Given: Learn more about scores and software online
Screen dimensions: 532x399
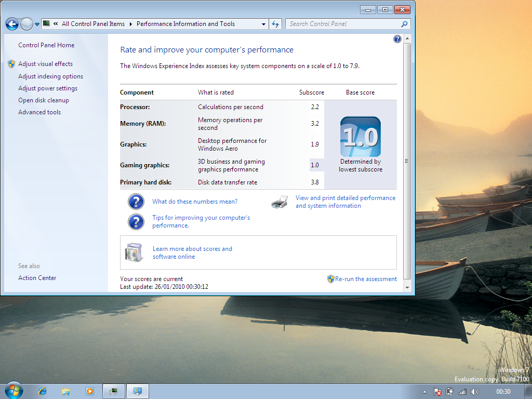Looking at the screenshot, I should [x=192, y=253].
